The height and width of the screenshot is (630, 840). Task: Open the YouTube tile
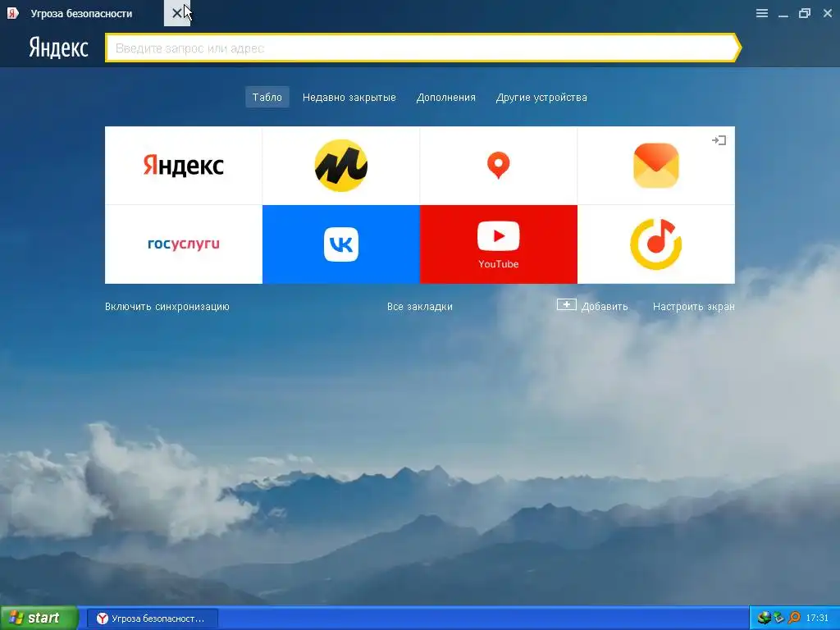(498, 244)
